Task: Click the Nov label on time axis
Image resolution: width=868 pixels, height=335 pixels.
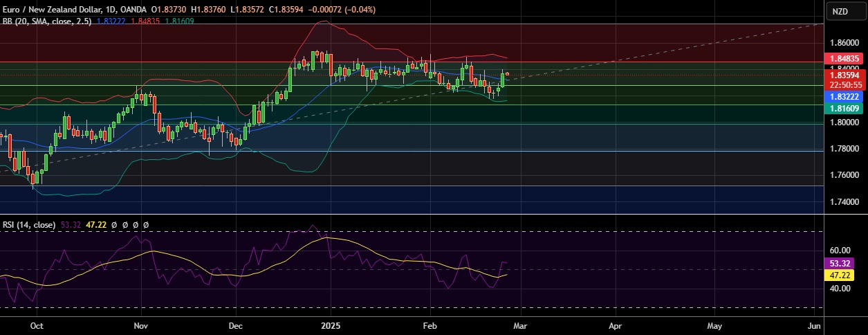Action: [x=140, y=325]
